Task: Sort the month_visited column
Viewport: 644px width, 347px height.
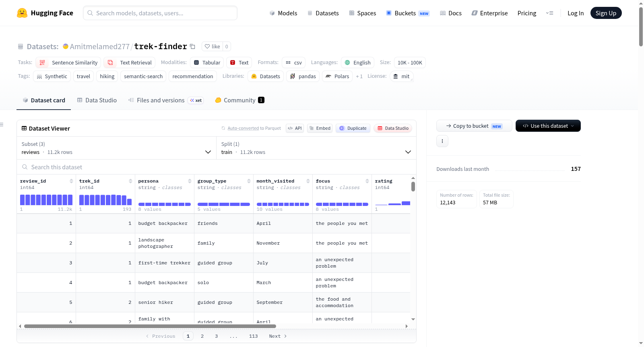Action: point(308,181)
